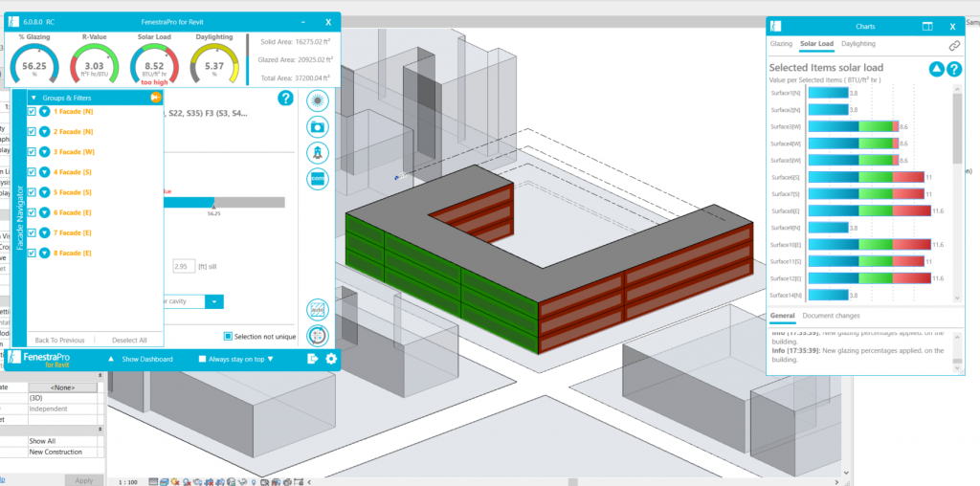Toggle Selection not unique checkbox
The image size is (980, 486).
click(228, 337)
